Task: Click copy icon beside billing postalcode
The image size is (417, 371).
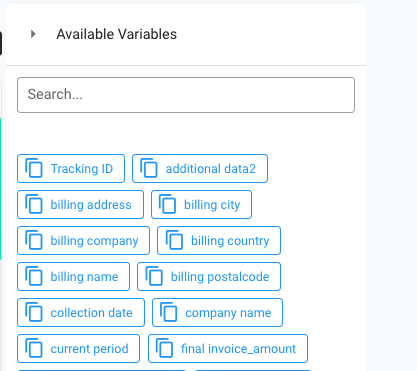Action: [x=154, y=276]
